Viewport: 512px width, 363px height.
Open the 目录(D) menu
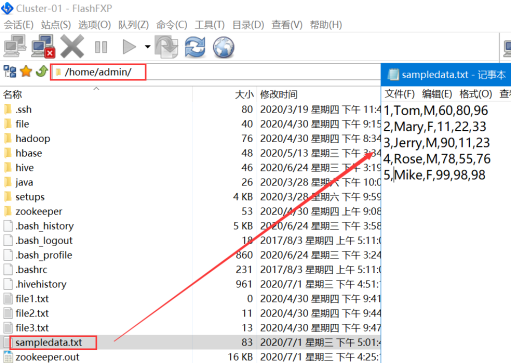pos(248,25)
